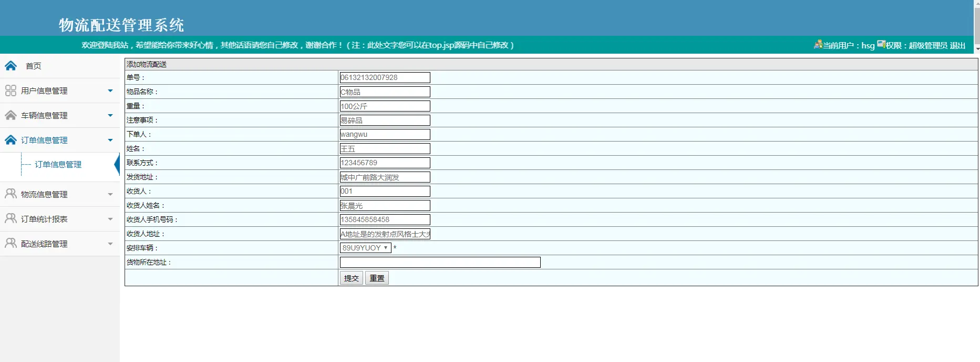This screenshot has width=980, height=362.
Task: Click the person icon for 订单统计报表
Action: [11, 218]
